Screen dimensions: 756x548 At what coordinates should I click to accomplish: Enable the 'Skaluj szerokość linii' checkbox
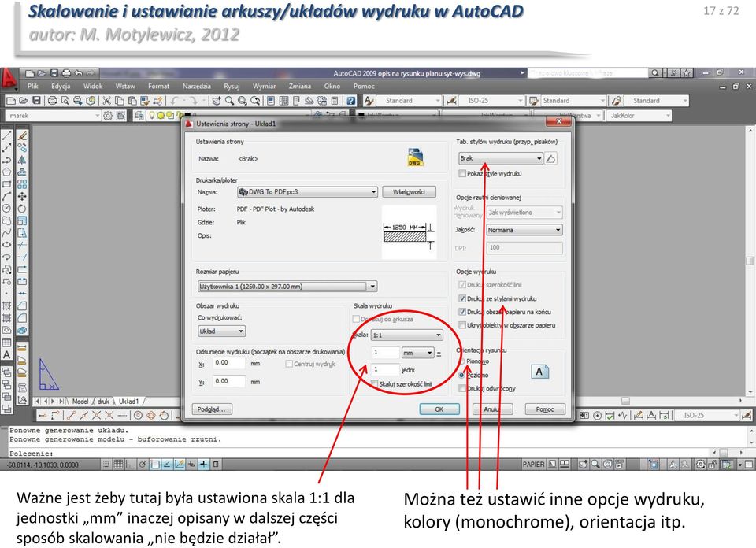point(374,384)
